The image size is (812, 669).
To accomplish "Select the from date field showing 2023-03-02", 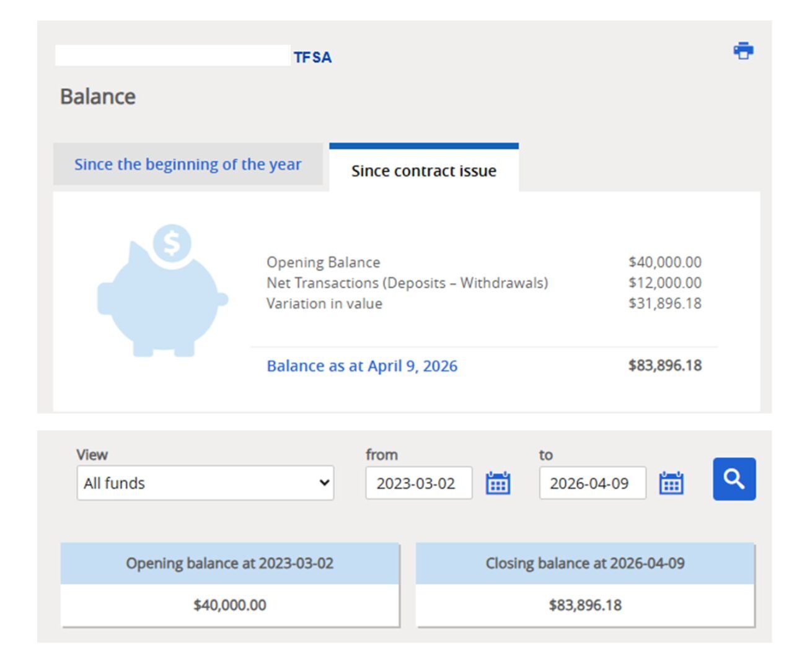I will [418, 483].
